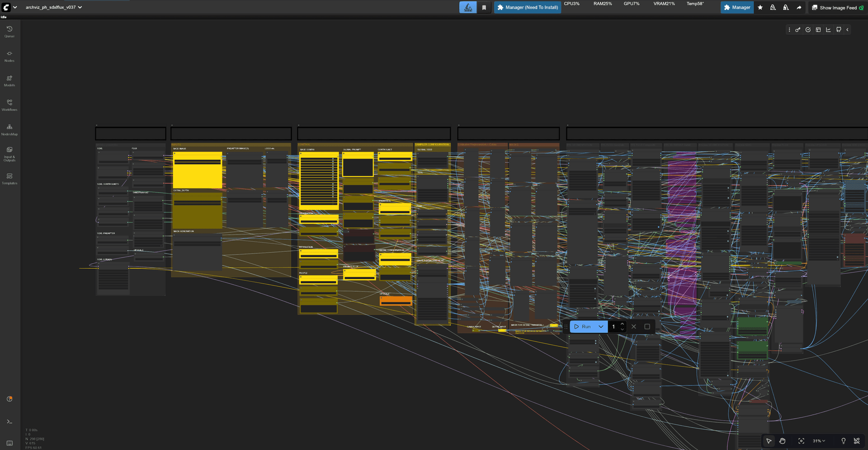The image size is (868, 450).
Task: Click the terminal icon at the sidebar bottom
Action: point(9,421)
